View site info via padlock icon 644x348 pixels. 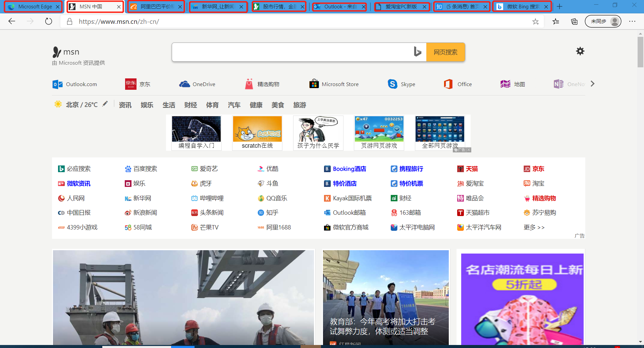click(69, 21)
